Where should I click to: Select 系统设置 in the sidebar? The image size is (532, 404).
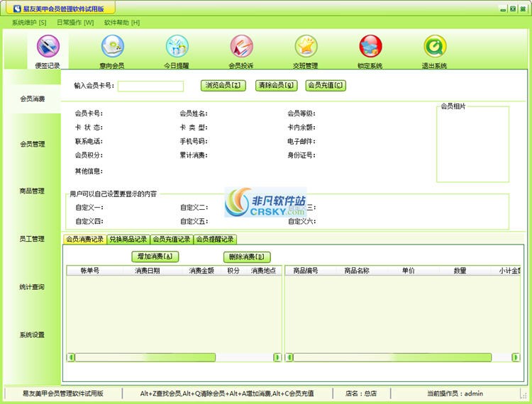click(32, 335)
